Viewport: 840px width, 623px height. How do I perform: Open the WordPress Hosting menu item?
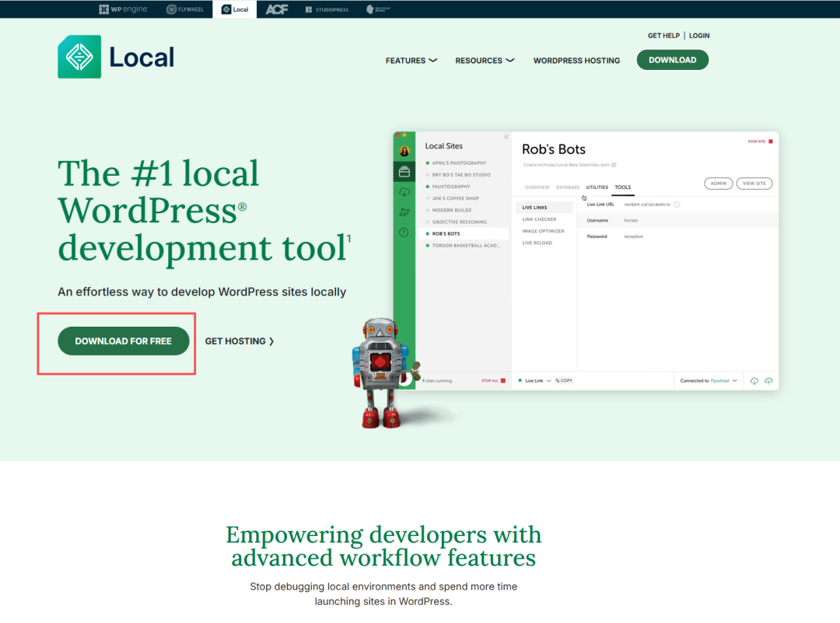576,61
